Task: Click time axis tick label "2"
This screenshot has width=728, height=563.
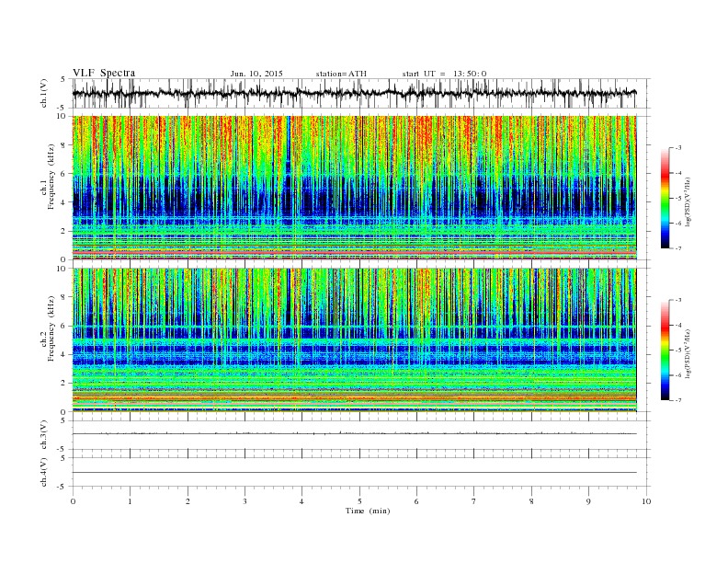Action: [x=188, y=501]
